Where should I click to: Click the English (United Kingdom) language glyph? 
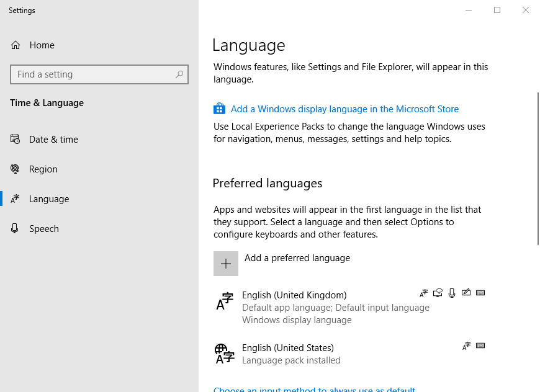[x=225, y=301]
